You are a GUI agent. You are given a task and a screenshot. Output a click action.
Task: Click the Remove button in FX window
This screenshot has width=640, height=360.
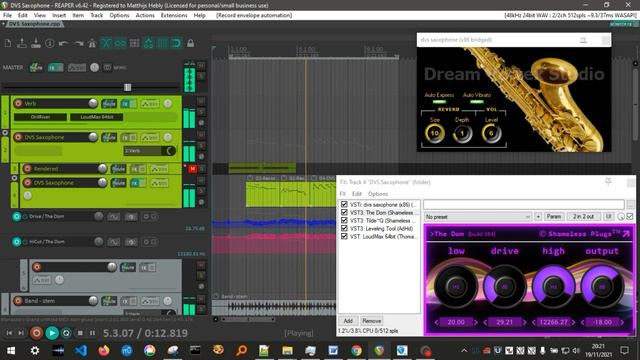371,321
